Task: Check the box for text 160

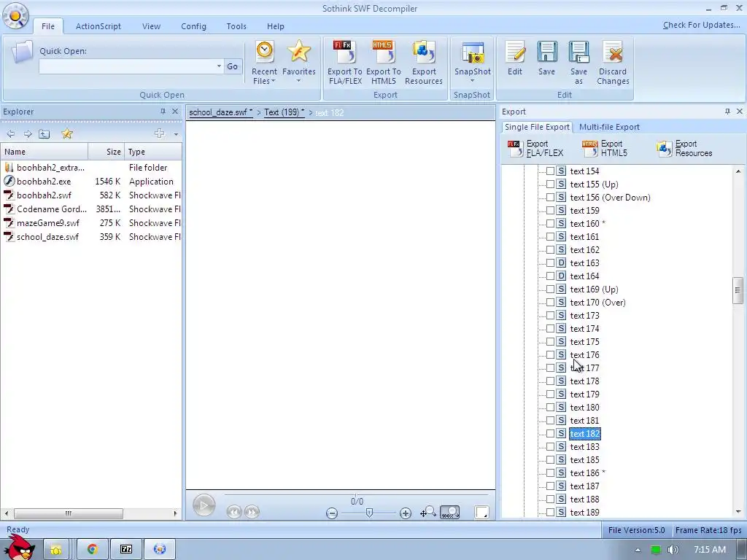Action: click(x=550, y=223)
